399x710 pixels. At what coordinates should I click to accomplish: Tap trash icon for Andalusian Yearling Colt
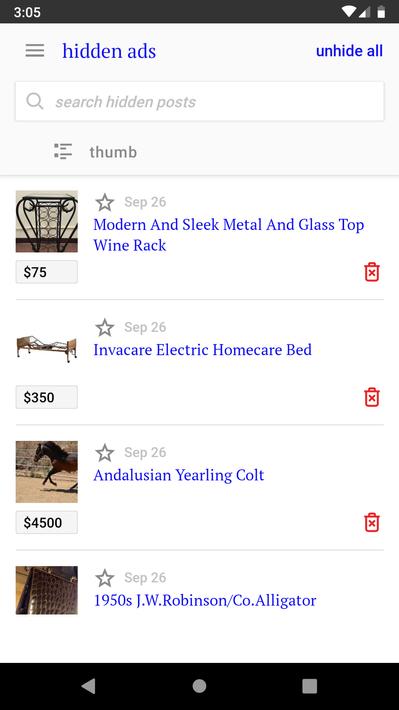click(371, 523)
